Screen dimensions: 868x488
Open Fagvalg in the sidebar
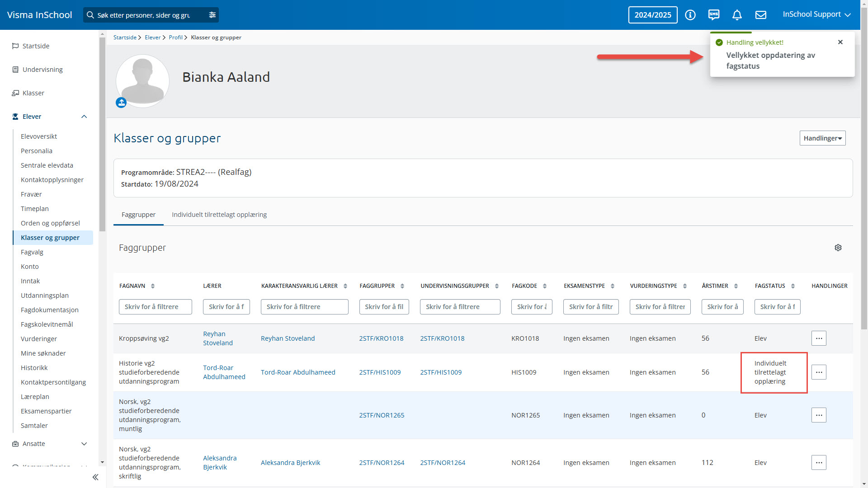32,252
